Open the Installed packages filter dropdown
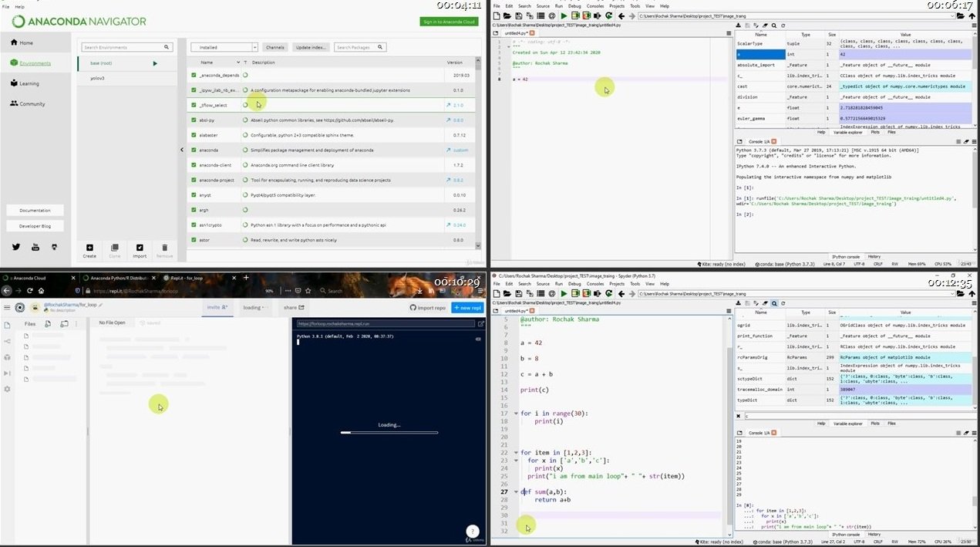This screenshot has width=980, height=547. click(x=224, y=47)
